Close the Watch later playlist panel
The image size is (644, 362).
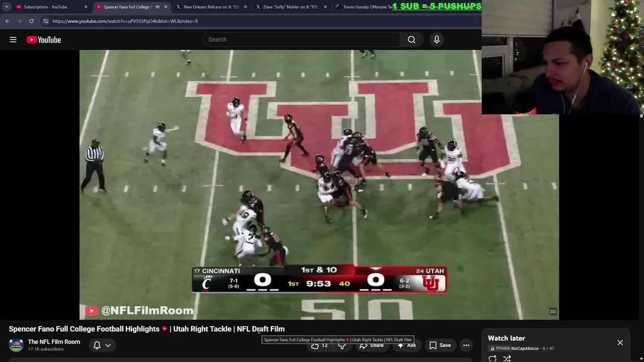tap(620, 343)
